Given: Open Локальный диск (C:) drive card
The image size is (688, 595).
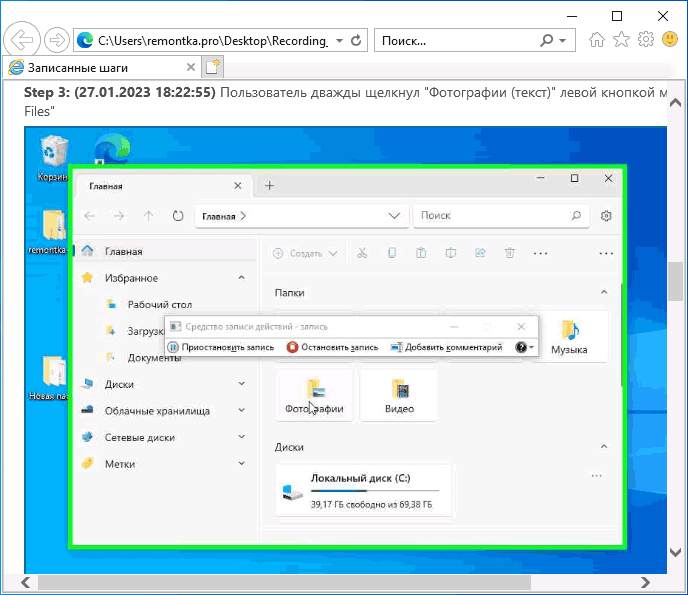Looking at the screenshot, I should coord(364,490).
